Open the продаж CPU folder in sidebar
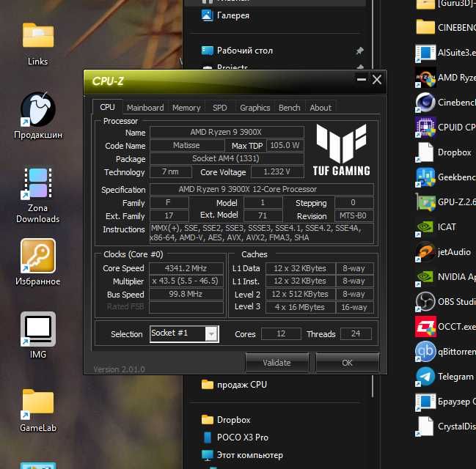This screenshot has height=469, width=476. pos(234,385)
